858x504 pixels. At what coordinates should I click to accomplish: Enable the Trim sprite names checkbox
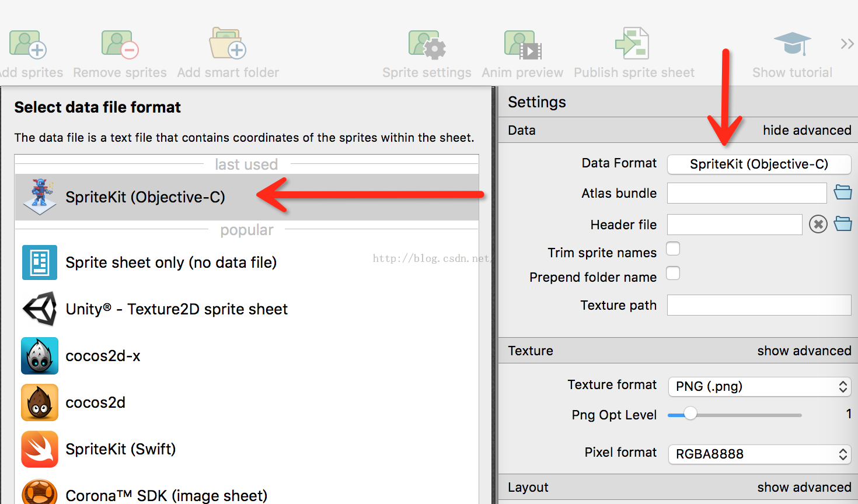673,249
